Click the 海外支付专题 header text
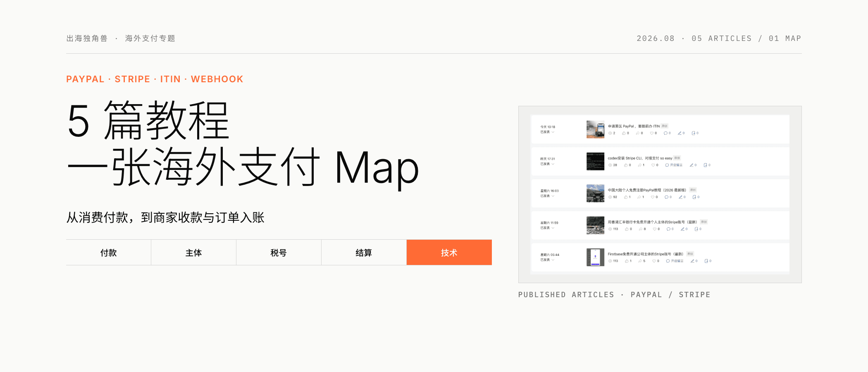This screenshot has width=868, height=372. coord(150,38)
